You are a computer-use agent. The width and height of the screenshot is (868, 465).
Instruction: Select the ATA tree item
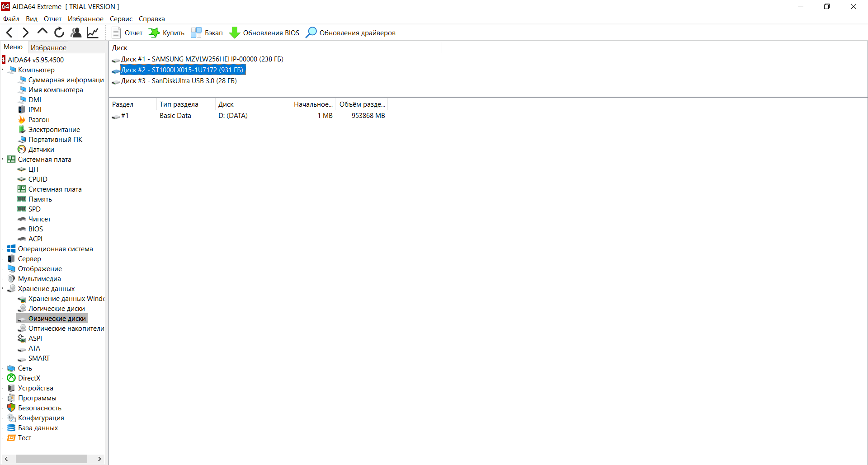[x=34, y=348]
